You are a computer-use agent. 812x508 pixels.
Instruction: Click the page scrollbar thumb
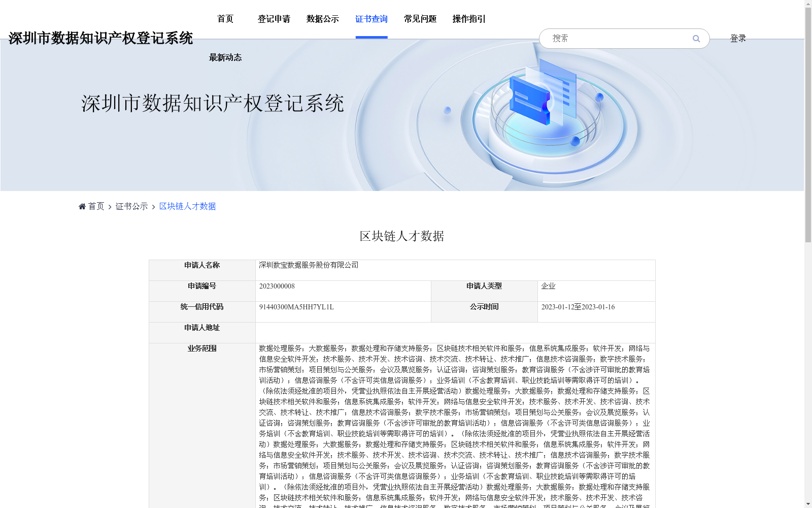[808, 125]
